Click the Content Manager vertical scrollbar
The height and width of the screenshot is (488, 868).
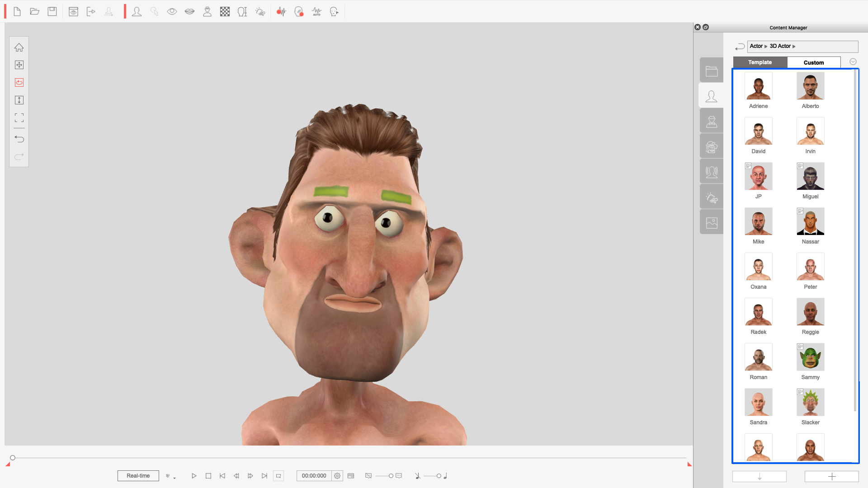[x=855, y=240]
